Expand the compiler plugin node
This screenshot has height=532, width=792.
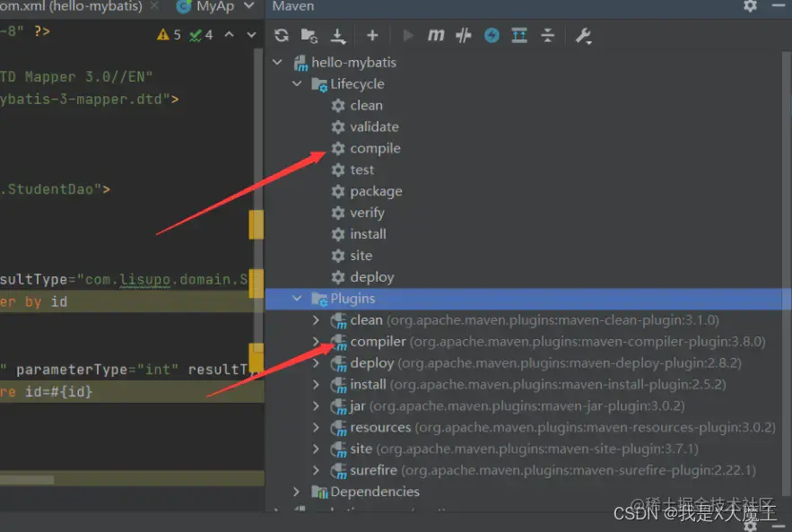316,342
